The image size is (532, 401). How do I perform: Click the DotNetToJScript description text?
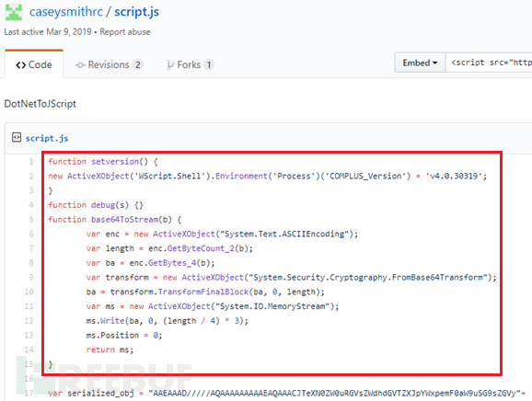click(40, 104)
